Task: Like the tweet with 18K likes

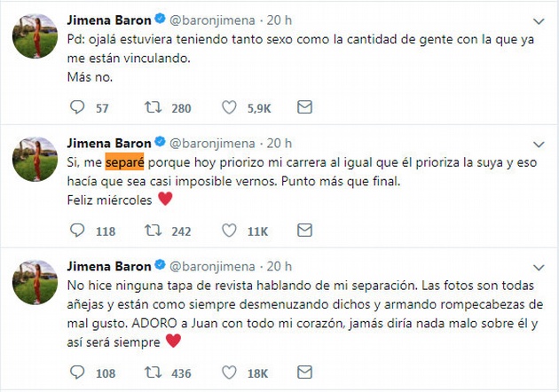Action: tap(229, 373)
